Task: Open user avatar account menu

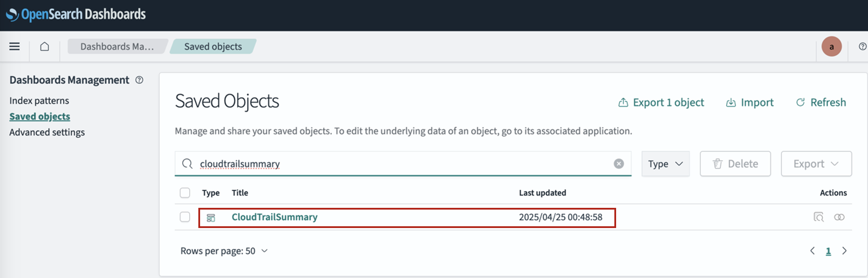Action: click(x=831, y=46)
